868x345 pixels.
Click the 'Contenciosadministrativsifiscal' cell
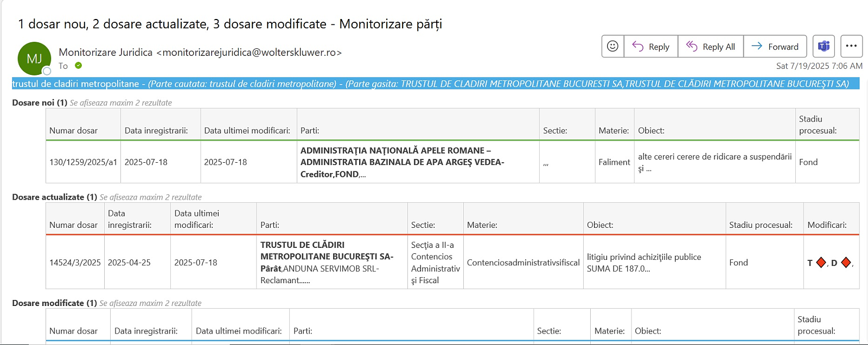tap(524, 263)
